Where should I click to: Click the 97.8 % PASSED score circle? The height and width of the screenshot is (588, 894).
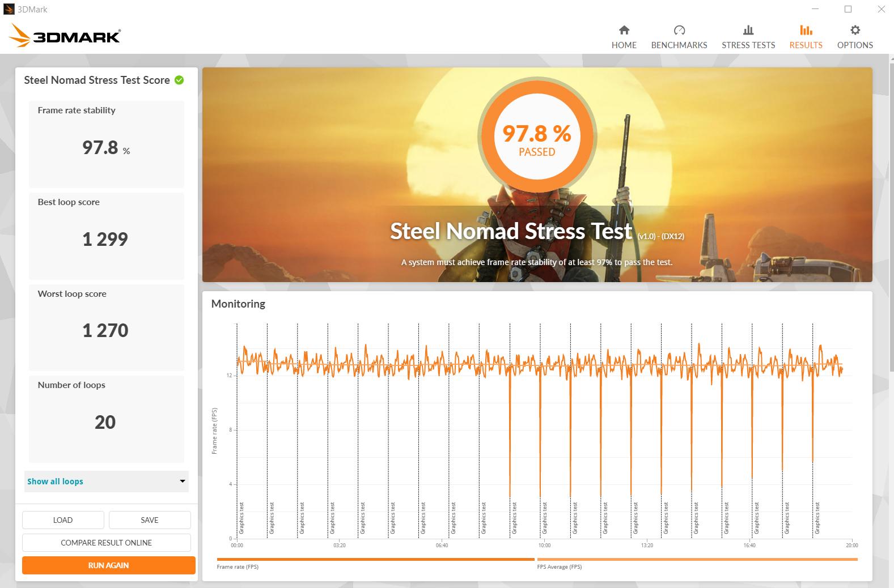pos(537,137)
